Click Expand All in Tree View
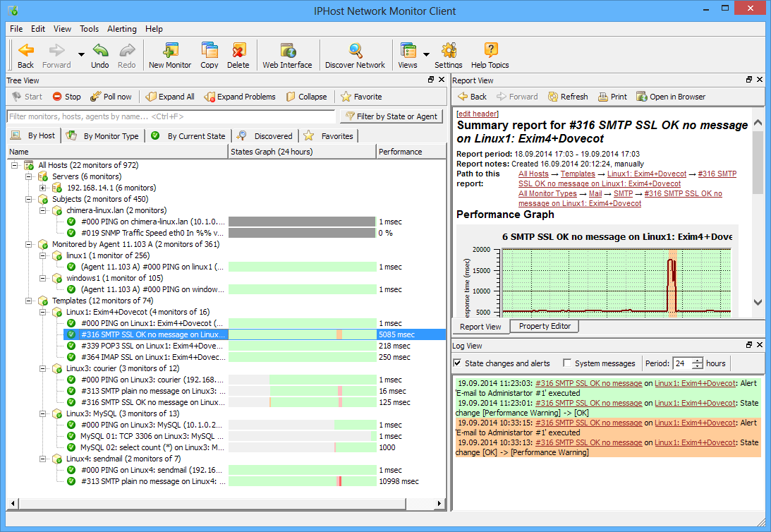Screen dimensions: 771x532 170,97
